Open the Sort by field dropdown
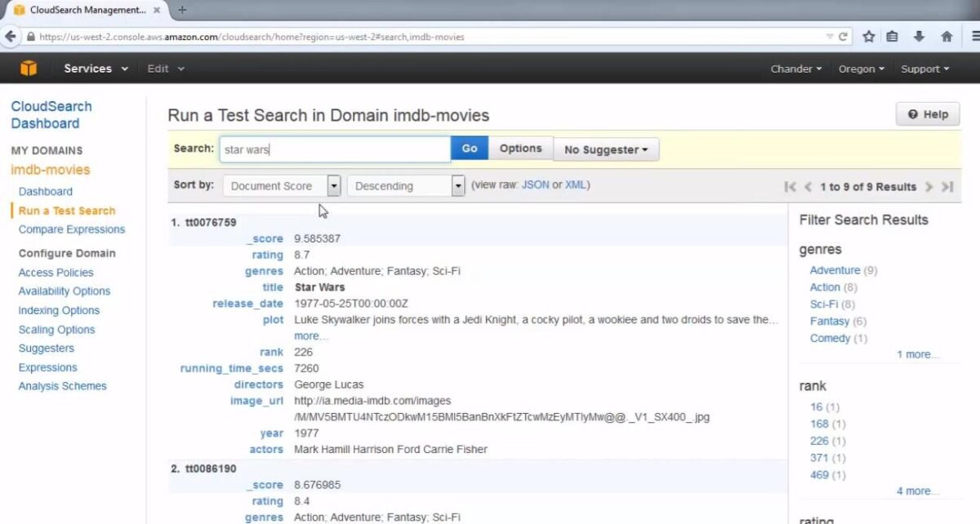 334,185
